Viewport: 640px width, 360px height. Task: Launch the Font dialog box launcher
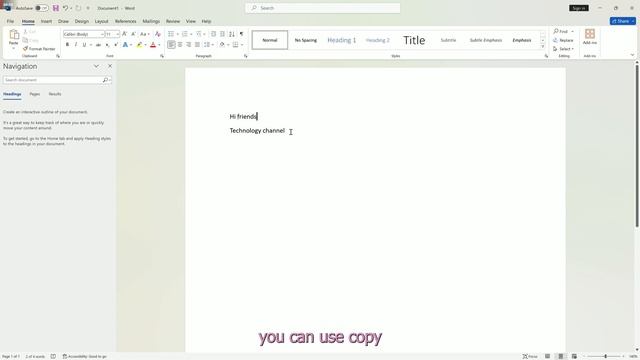click(x=162, y=56)
